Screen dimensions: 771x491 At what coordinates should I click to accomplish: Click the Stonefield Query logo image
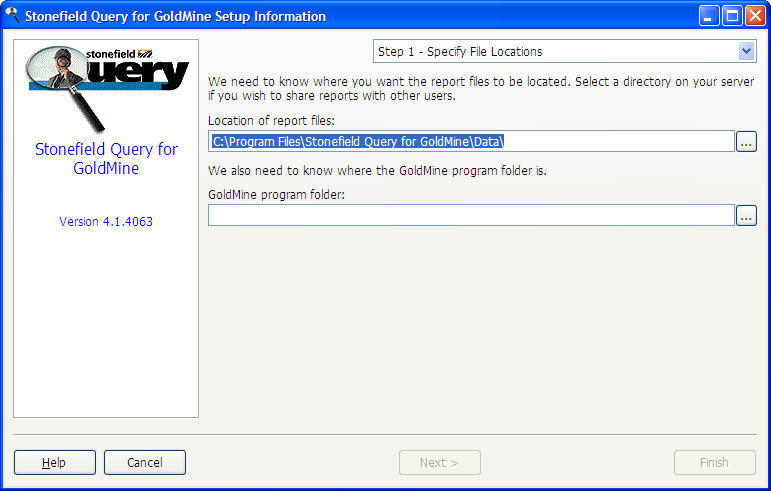(107, 88)
